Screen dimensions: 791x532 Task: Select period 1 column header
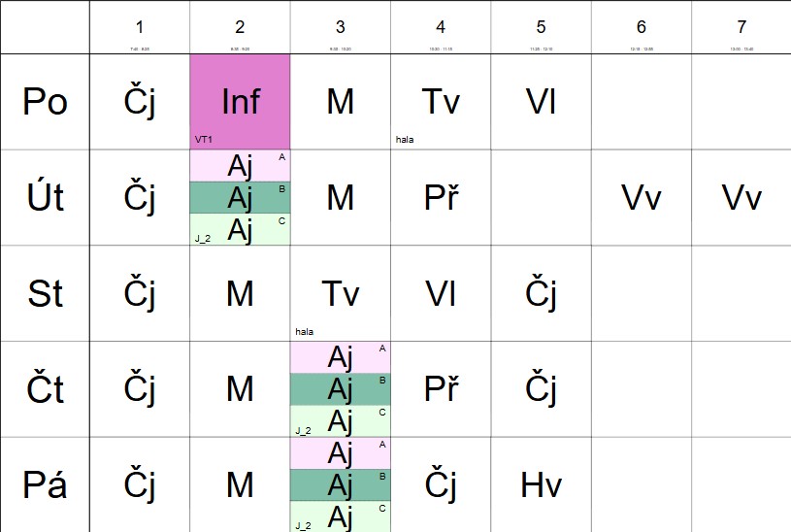point(139,28)
